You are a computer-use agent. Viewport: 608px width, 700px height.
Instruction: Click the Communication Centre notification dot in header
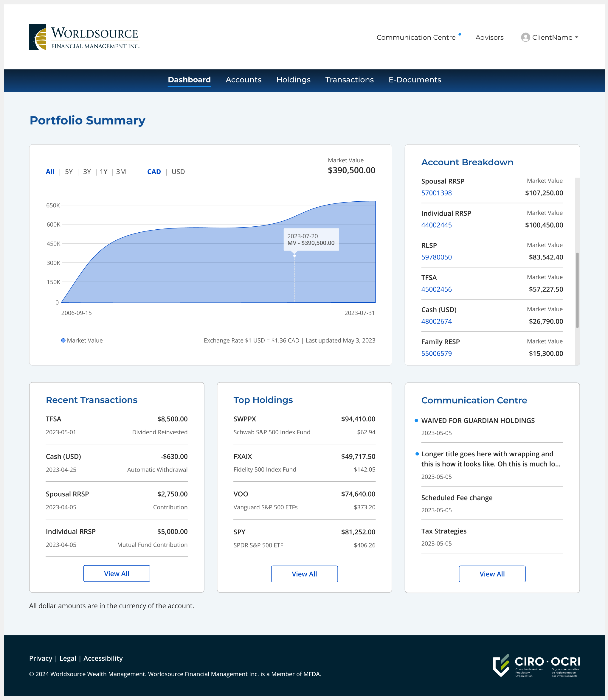click(460, 34)
